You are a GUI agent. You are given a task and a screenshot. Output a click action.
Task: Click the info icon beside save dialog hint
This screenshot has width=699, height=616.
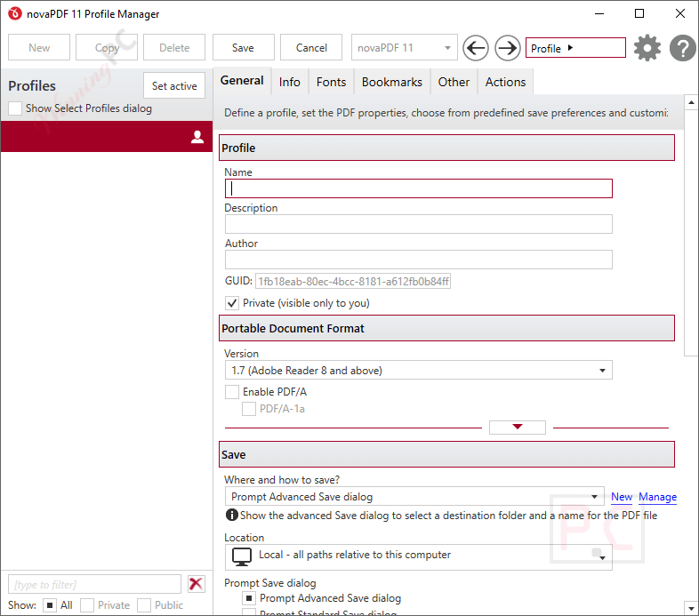(232, 515)
